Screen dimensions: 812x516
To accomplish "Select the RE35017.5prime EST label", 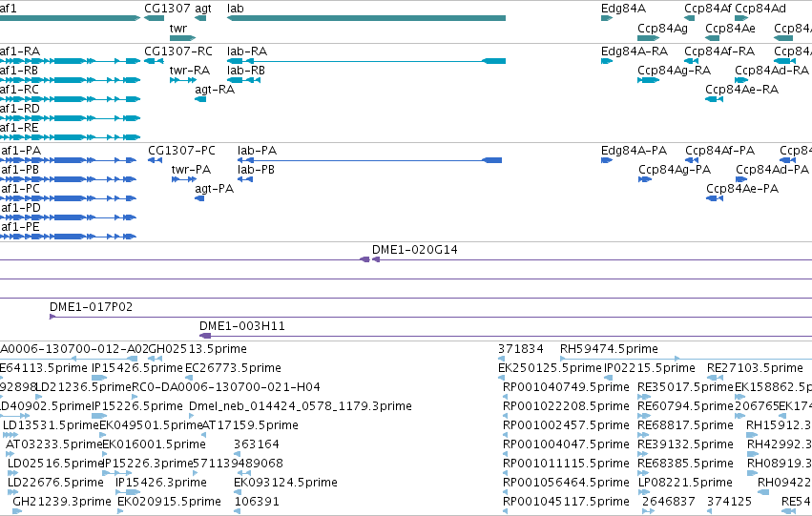I will pyautogui.click(x=686, y=387).
